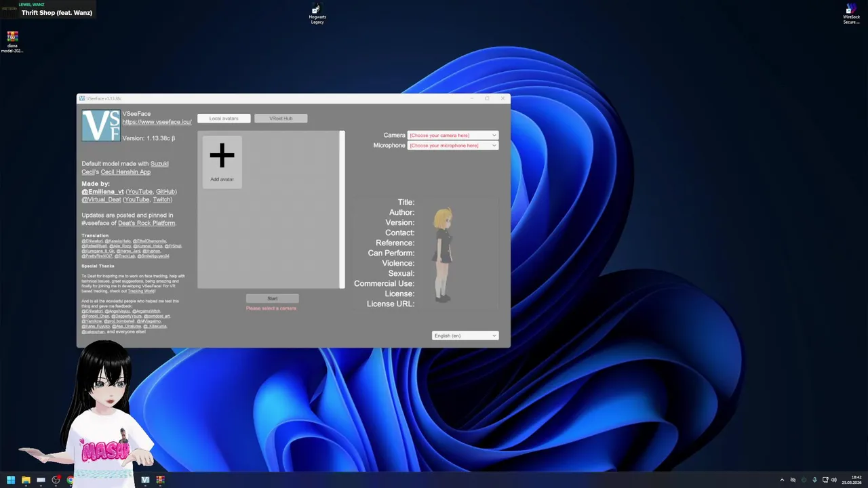Open @Emiliana_vt profile link
Screen dimensions: 868x488
[x=102, y=192]
